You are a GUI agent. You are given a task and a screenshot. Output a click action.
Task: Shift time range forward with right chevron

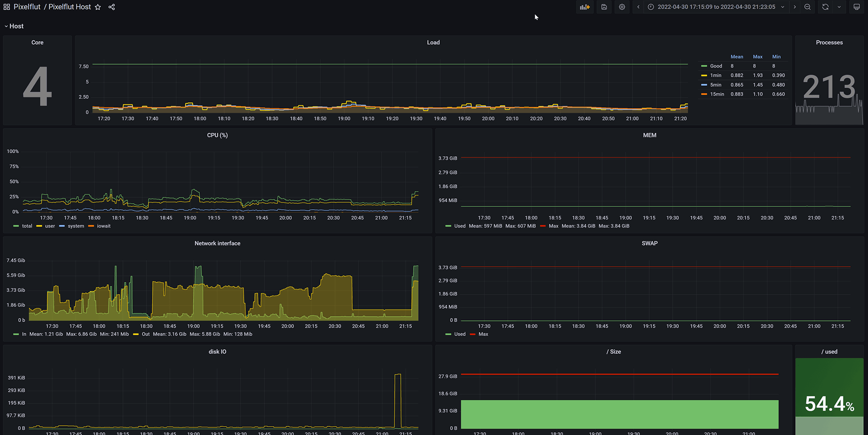(795, 7)
